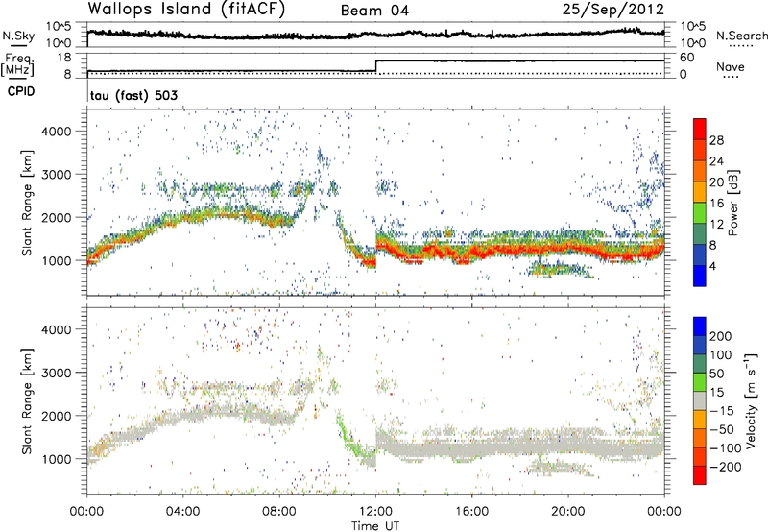Click the noise sky trace line
The height and width of the screenshot is (532, 768).
375,35
